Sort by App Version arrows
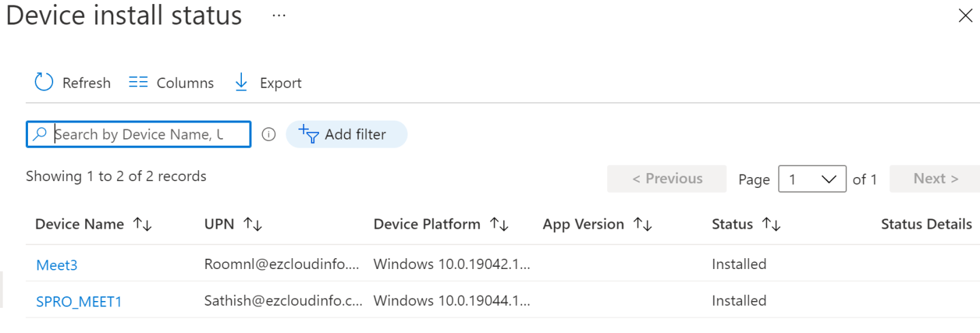The height and width of the screenshot is (333, 980). [643, 224]
